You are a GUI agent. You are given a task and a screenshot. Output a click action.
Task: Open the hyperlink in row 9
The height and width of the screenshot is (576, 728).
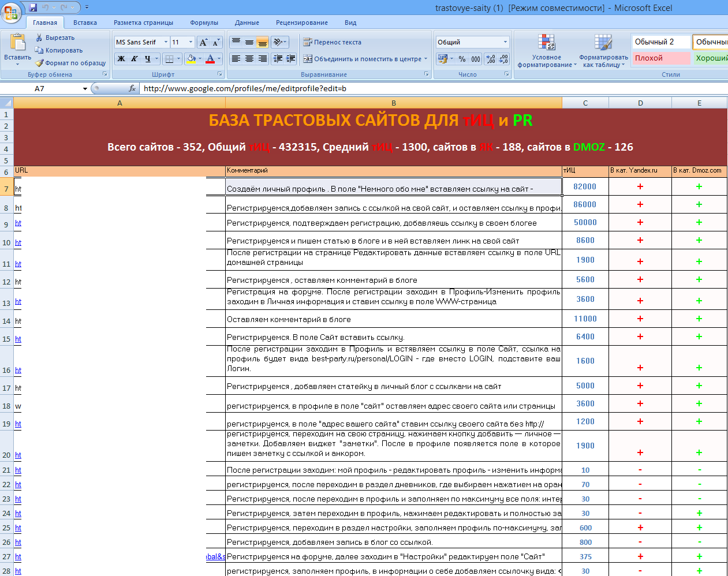[18, 223]
